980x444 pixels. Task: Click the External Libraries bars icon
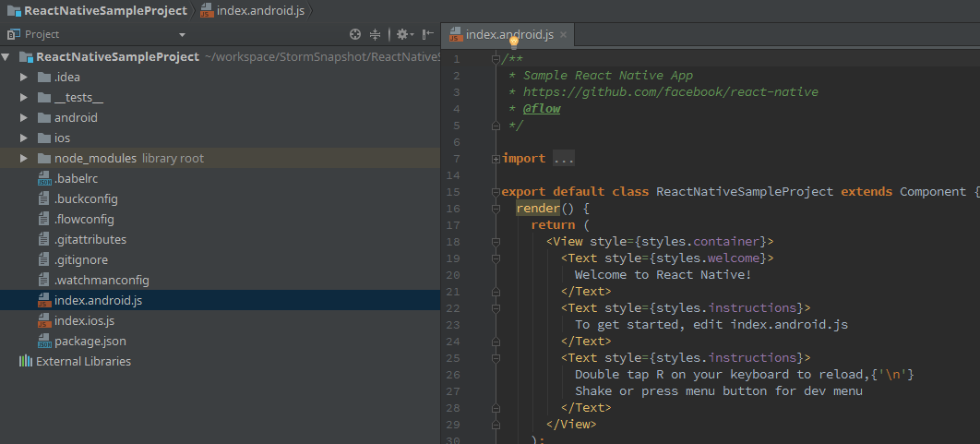click(26, 362)
